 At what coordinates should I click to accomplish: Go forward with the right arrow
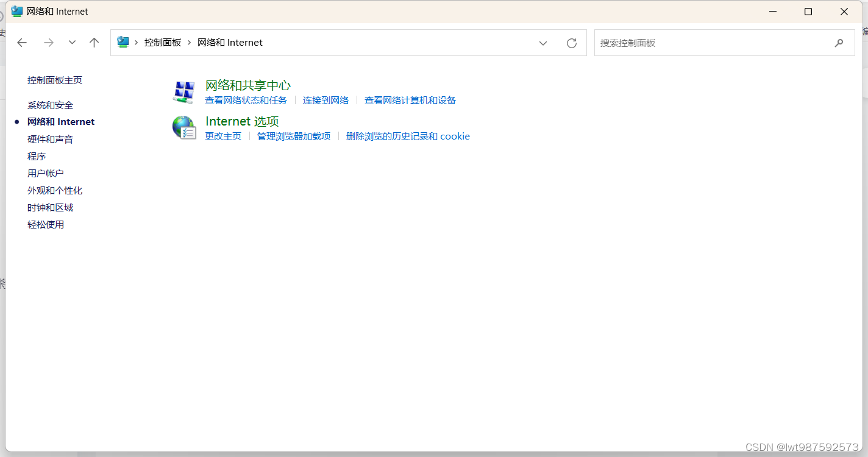click(49, 43)
